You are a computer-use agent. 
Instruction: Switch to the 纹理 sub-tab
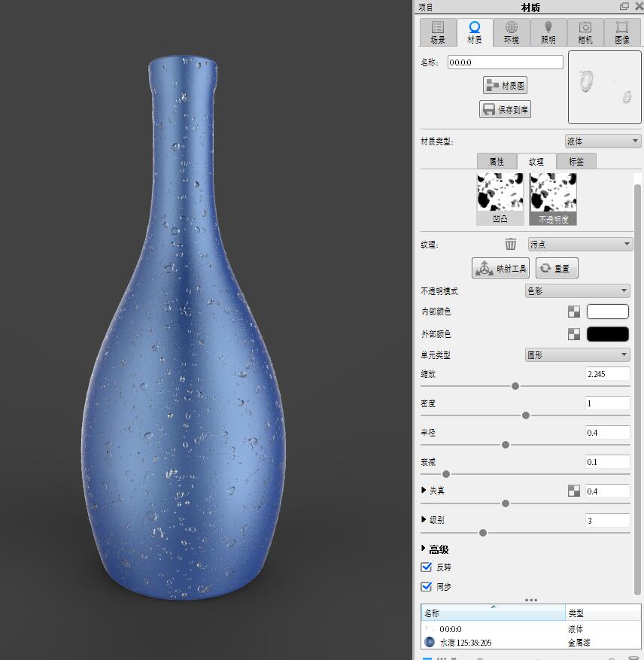point(536,161)
